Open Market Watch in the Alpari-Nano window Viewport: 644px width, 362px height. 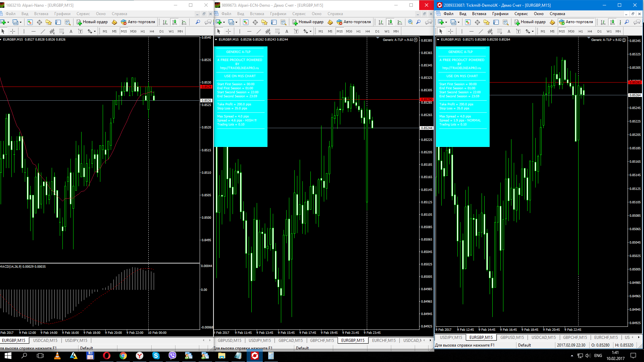pyautogui.click(x=30, y=22)
